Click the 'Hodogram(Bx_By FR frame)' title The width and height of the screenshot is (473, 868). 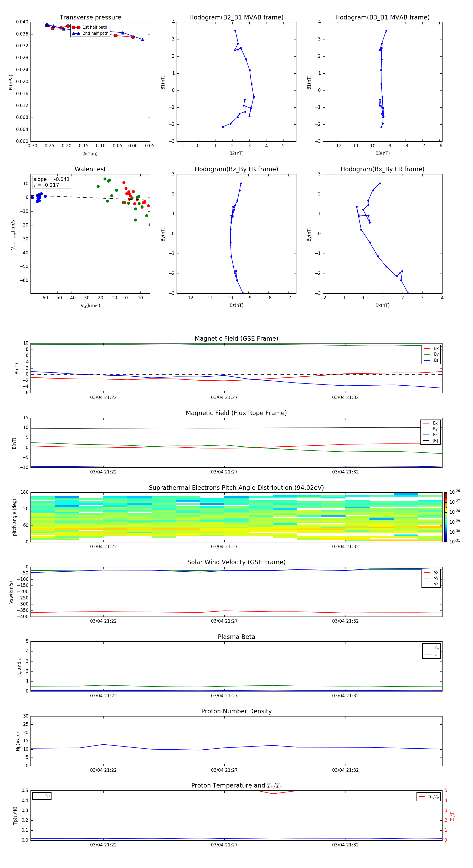[382, 169]
